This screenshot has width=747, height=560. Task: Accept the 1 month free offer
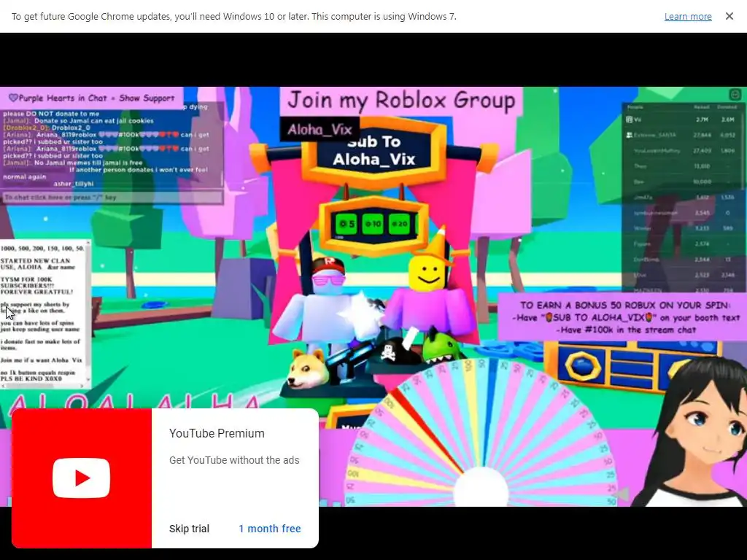click(270, 529)
